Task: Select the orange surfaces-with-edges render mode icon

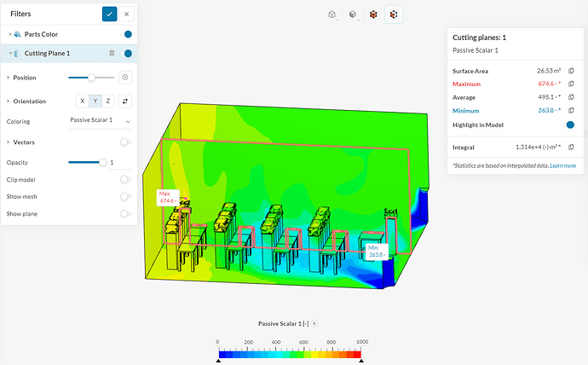Action: [394, 14]
